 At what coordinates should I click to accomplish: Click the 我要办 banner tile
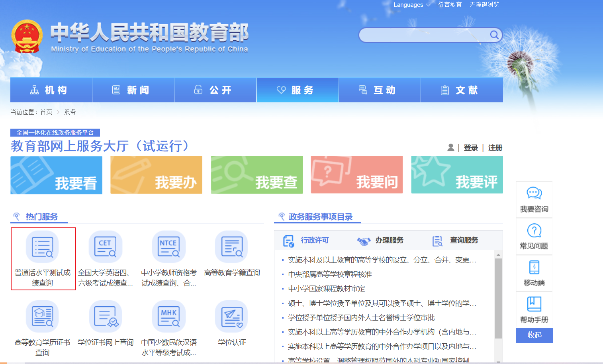(156, 175)
